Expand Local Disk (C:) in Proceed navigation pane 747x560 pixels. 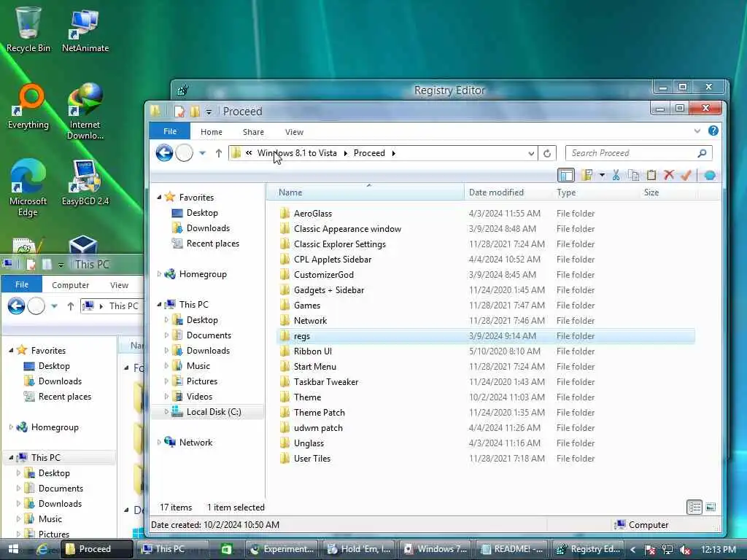pyautogui.click(x=166, y=412)
